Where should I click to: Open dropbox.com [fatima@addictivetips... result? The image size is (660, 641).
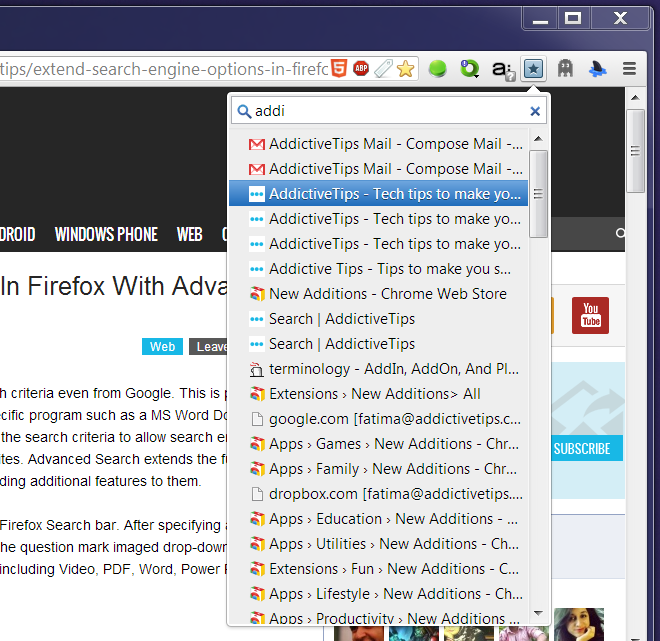tap(378, 494)
